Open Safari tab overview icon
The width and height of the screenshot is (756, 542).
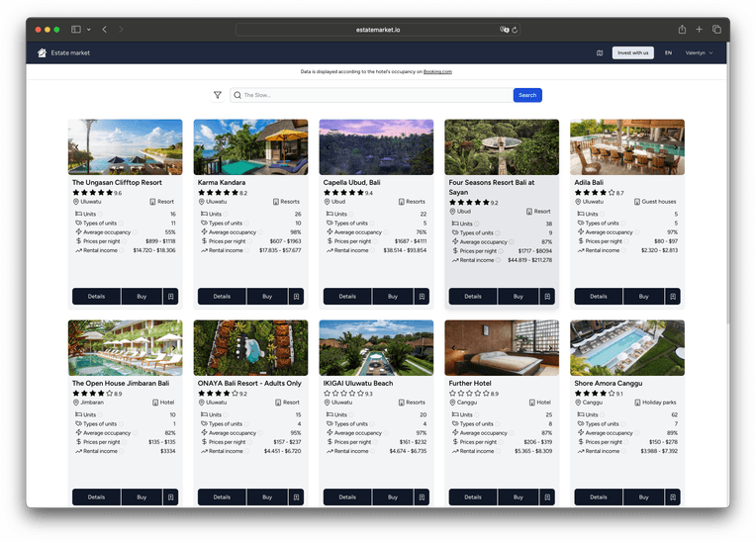pos(716,30)
